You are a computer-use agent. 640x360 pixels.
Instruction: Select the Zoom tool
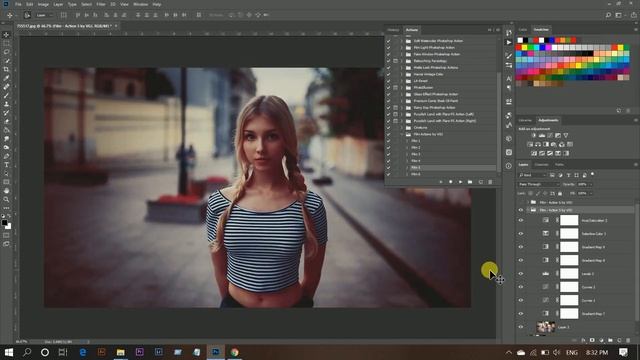[x=6, y=200]
